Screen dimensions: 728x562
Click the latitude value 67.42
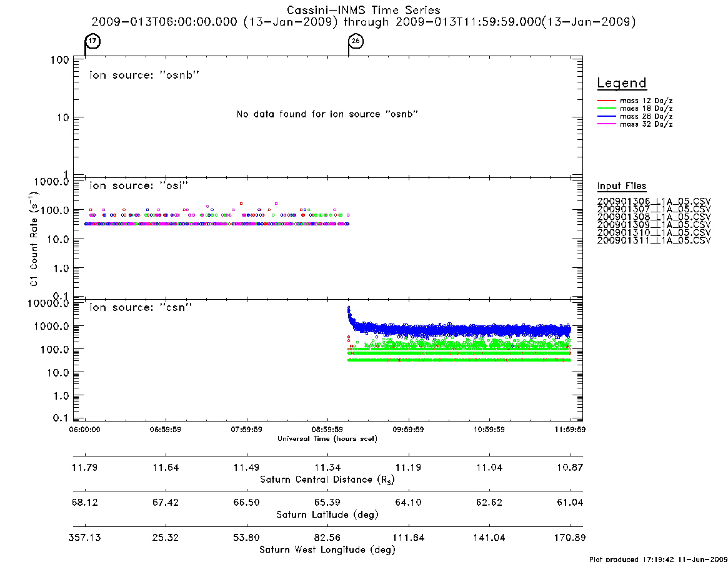[x=166, y=503]
